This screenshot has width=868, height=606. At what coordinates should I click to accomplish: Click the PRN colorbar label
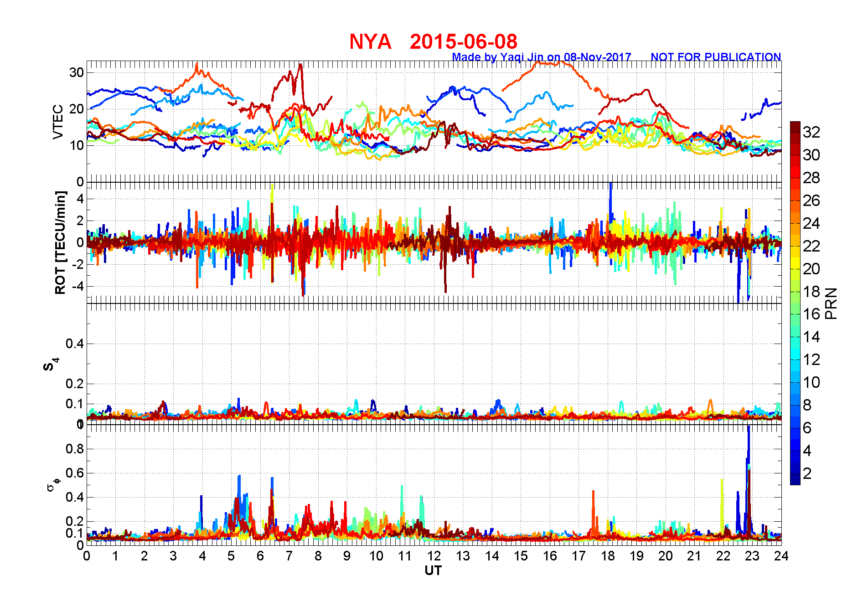tap(831, 303)
